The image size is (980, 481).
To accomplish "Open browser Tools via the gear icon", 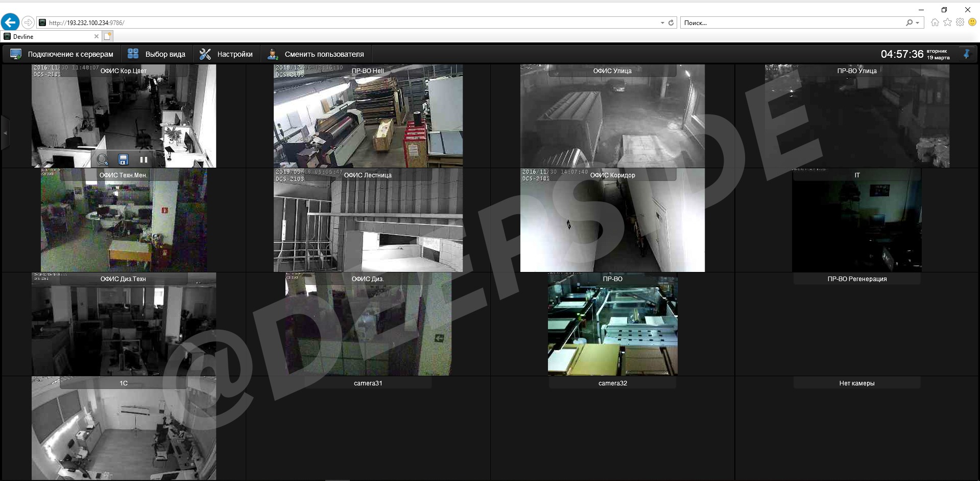I will click(961, 22).
